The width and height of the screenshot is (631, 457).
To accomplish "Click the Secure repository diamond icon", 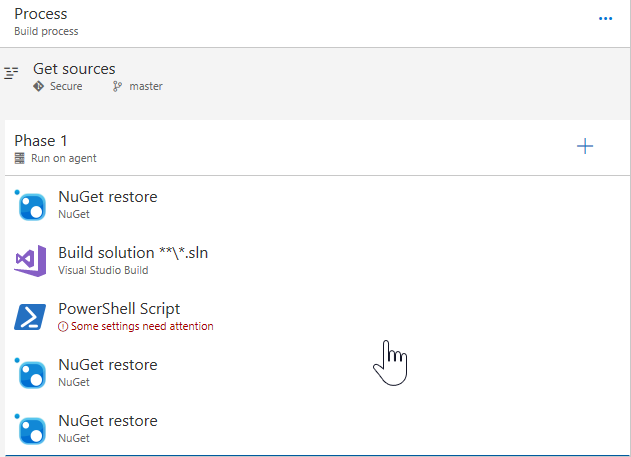I will 39,86.
